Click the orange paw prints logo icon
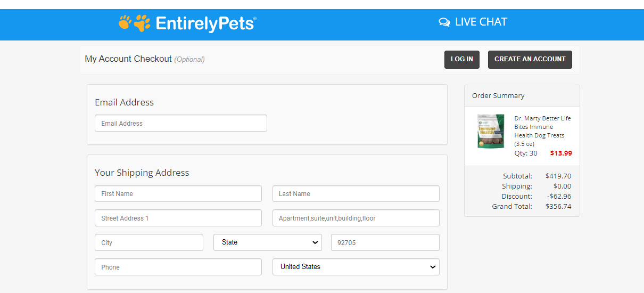 pyautogui.click(x=134, y=23)
